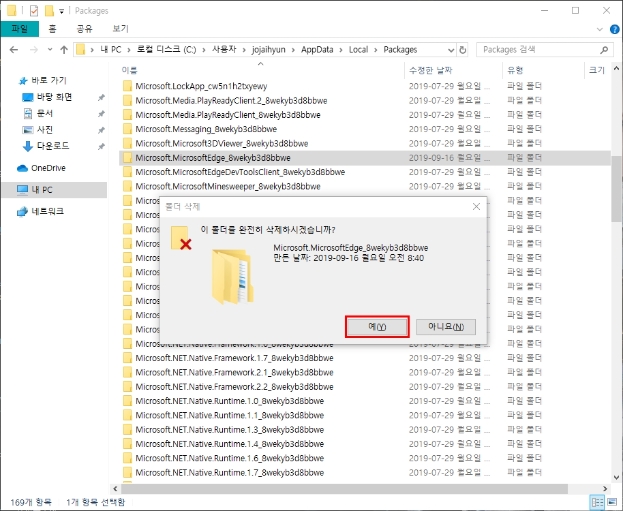This screenshot has width=623, height=511.
Task: Select Microsoft.MicrosoftEdgeDevToolsClient_8wekyb3d8bbwe folder
Action: click(x=240, y=172)
